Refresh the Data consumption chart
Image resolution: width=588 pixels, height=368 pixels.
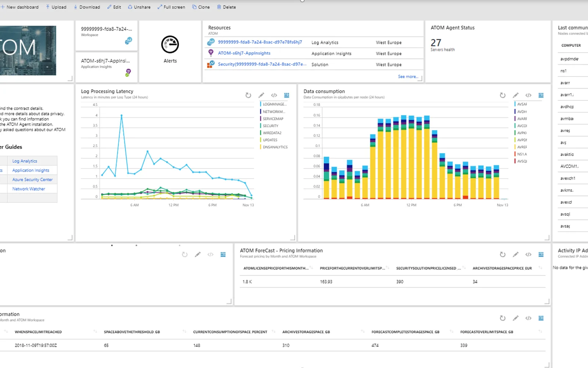pyautogui.click(x=503, y=95)
